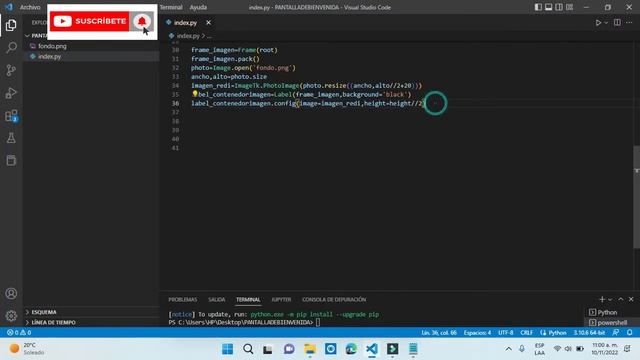Click the errors and warnings status indicator
This screenshot has width=640, height=360.
click(x=19, y=333)
